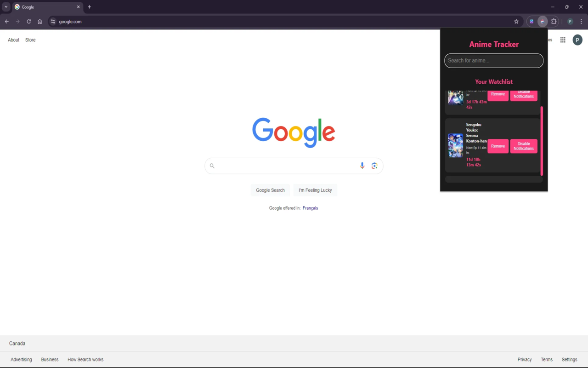
Task: Open the Extensions puzzle-piece menu
Action: click(554, 22)
